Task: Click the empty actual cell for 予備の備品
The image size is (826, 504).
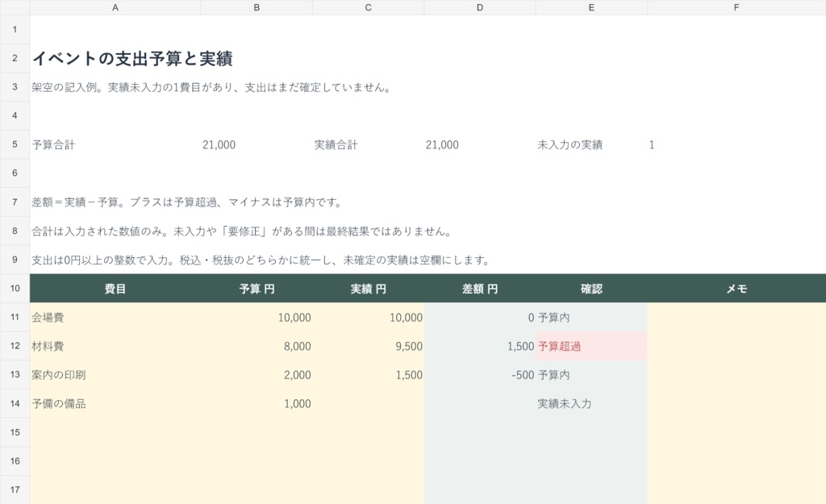Action: 368,403
